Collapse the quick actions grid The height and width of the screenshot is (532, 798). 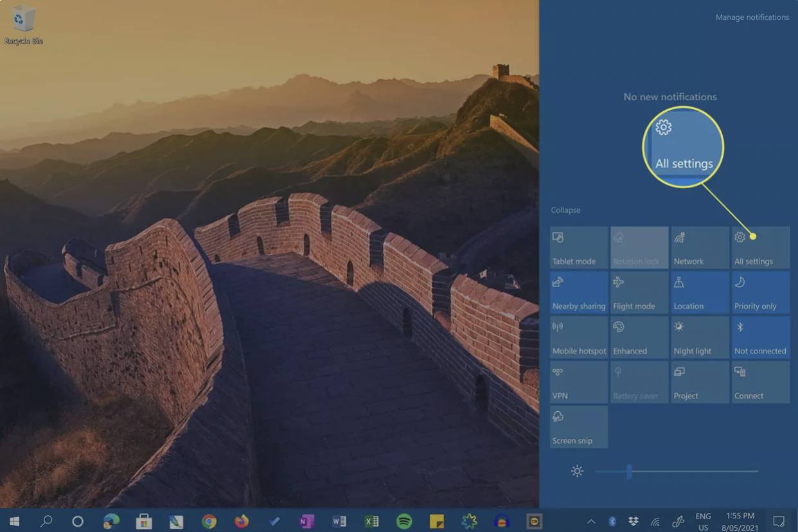pyautogui.click(x=565, y=210)
